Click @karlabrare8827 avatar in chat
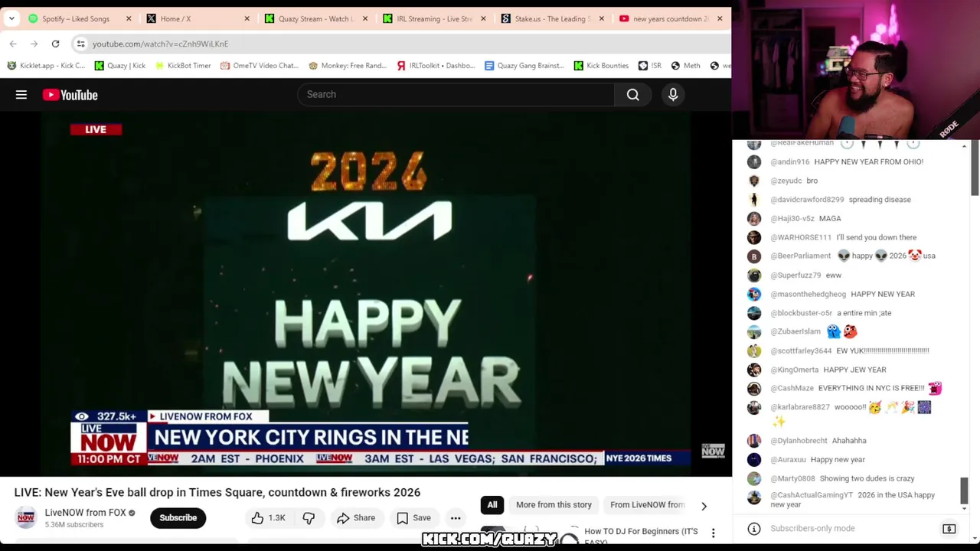The width and height of the screenshot is (980, 551). tap(754, 408)
